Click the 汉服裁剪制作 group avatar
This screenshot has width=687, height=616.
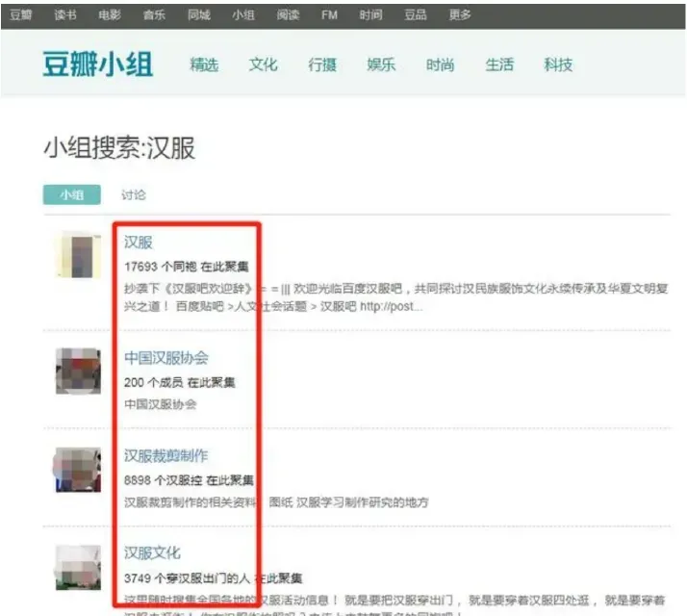79,470
